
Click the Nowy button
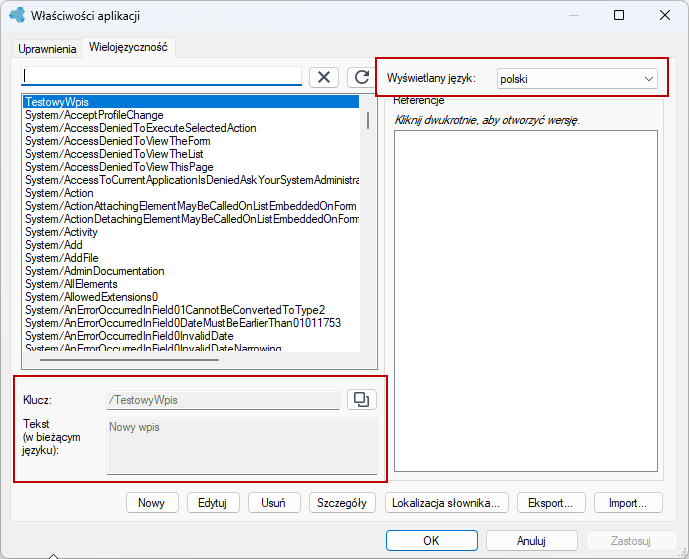[x=152, y=503]
